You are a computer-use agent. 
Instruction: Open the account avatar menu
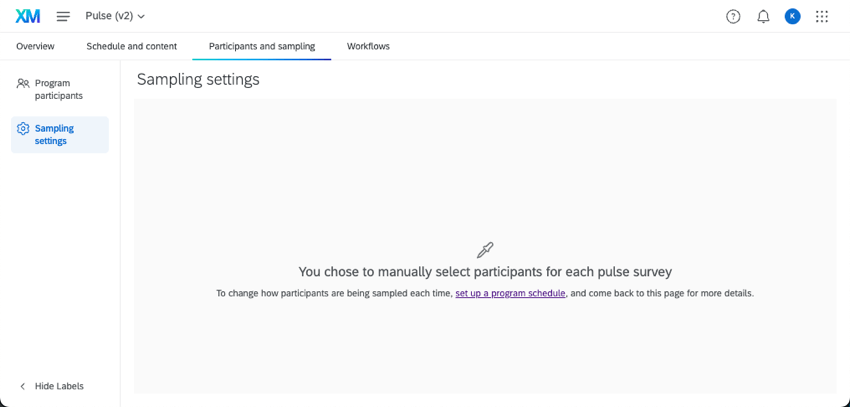pyautogui.click(x=792, y=16)
